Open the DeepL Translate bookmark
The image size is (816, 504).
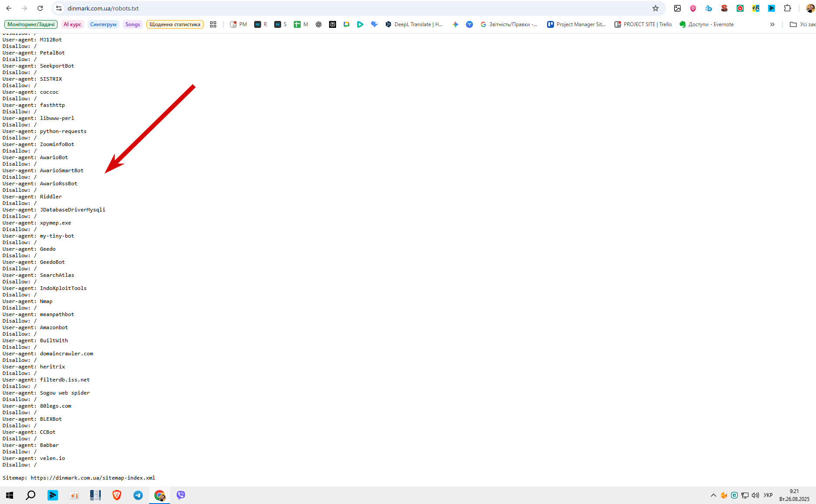coord(414,24)
